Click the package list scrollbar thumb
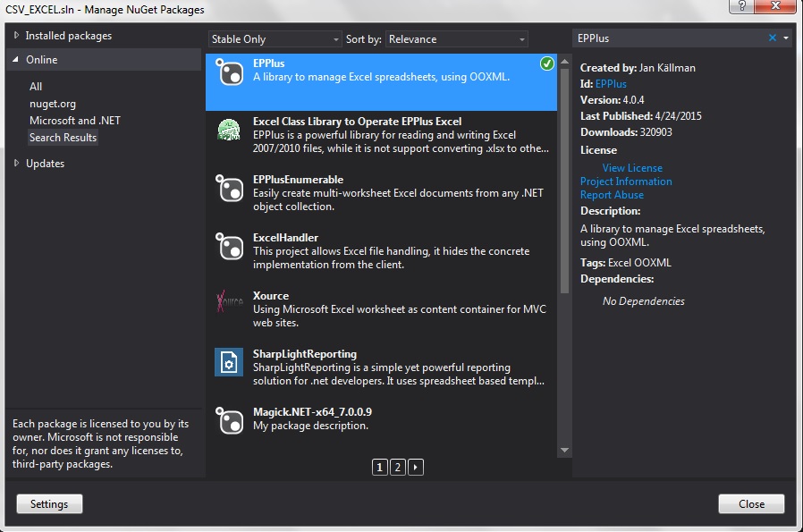The width and height of the screenshot is (803, 532). click(564, 181)
